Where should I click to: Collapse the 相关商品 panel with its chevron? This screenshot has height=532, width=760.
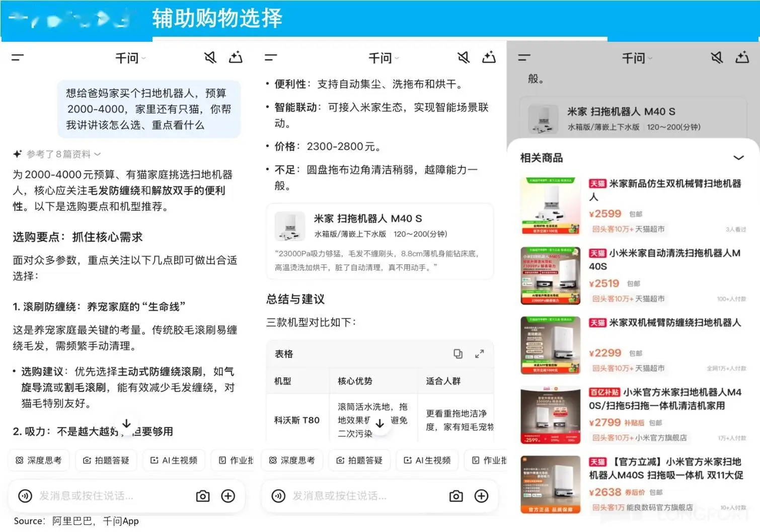click(x=738, y=158)
